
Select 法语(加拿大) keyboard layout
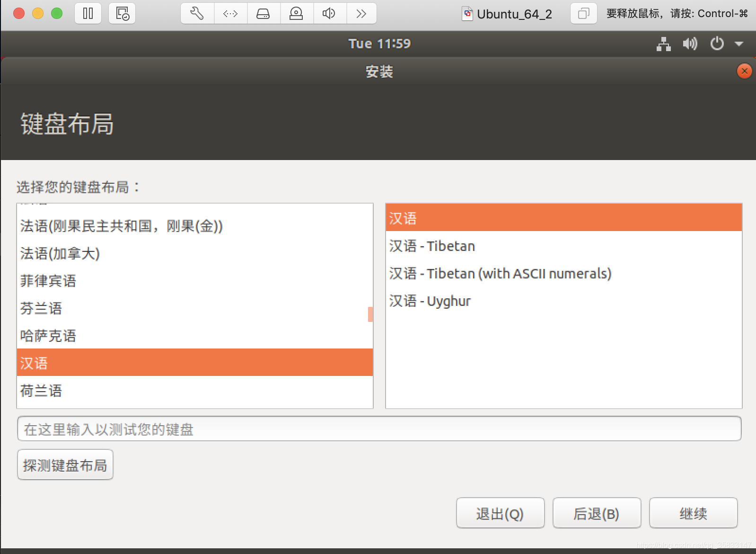coord(195,253)
